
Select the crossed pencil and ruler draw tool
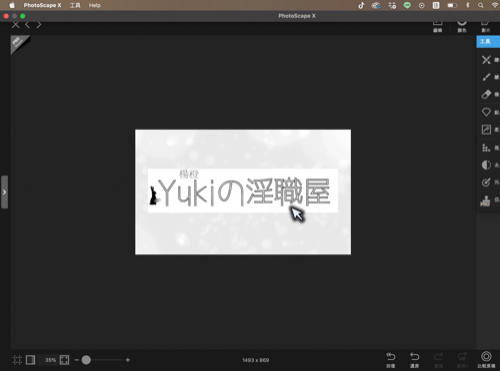pos(486,60)
